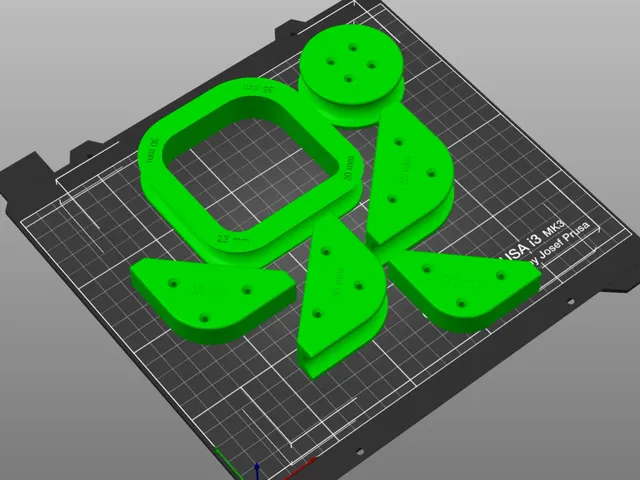Click the 20 mm engraving on the frame

[349, 169]
